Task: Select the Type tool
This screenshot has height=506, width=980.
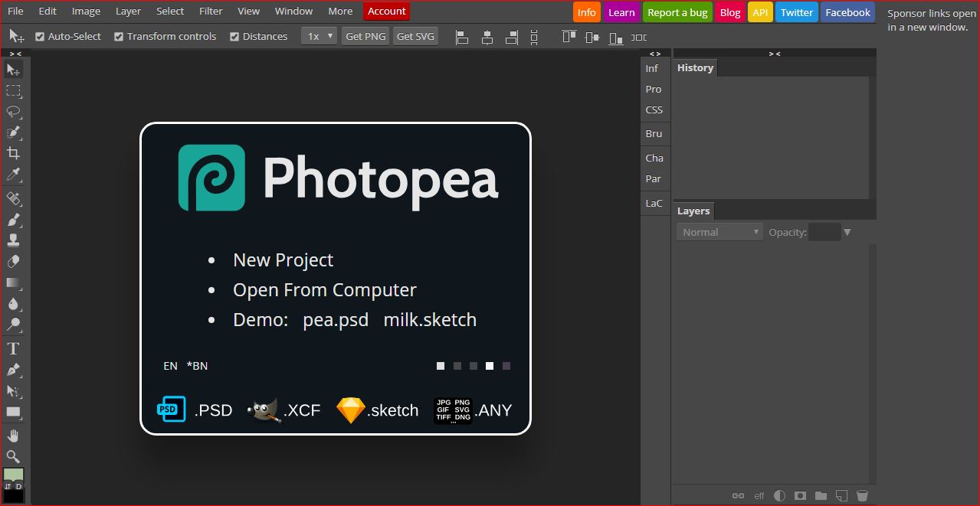Action: coord(13,348)
